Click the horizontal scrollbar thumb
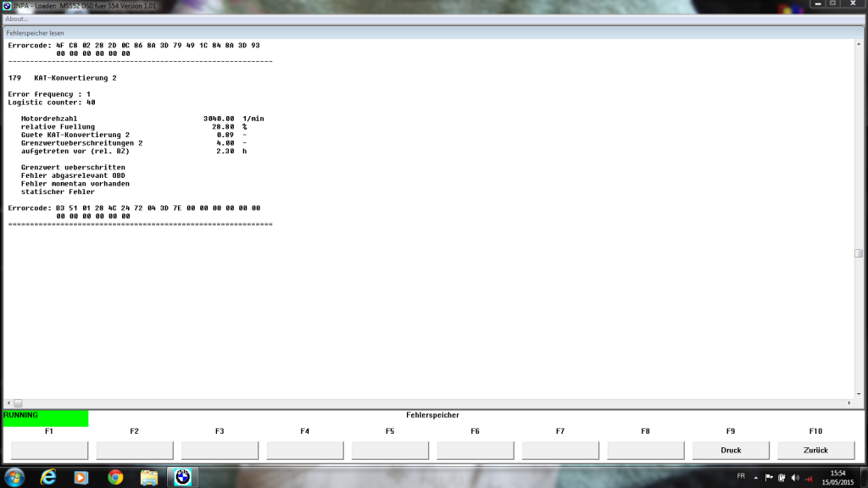This screenshot has width=868, height=488. click(19, 403)
